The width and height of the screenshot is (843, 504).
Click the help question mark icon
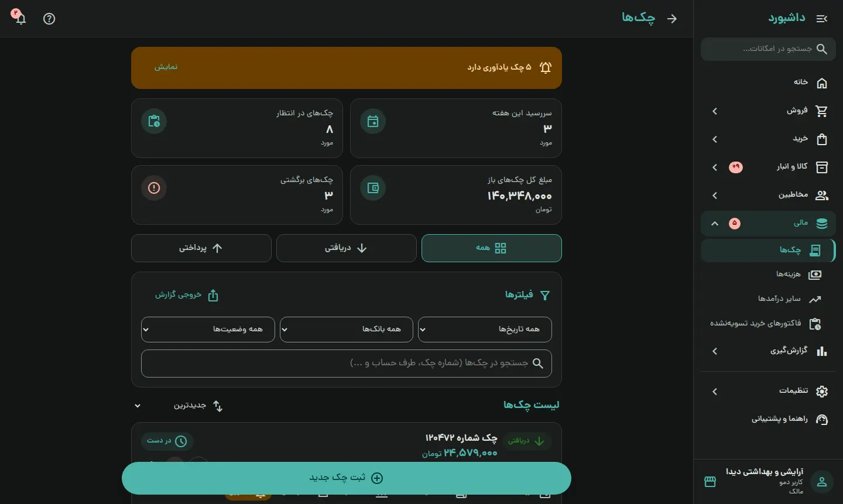(x=49, y=19)
